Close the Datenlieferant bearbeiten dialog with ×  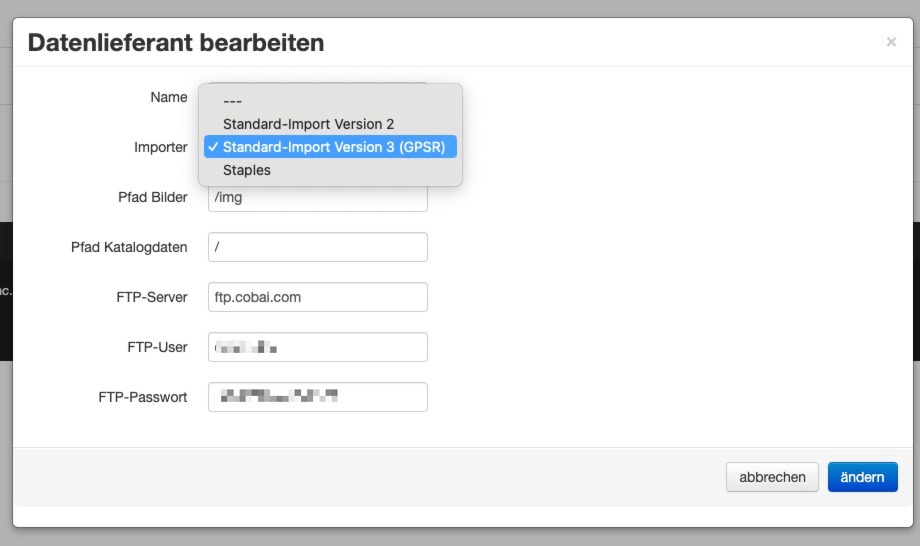pyautogui.click(x=891, y=42)
